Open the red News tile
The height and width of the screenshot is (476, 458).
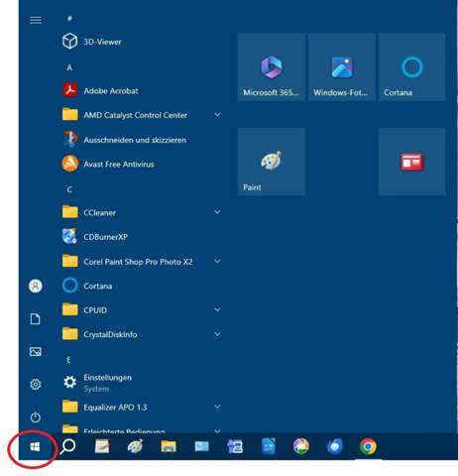[412, 162]
